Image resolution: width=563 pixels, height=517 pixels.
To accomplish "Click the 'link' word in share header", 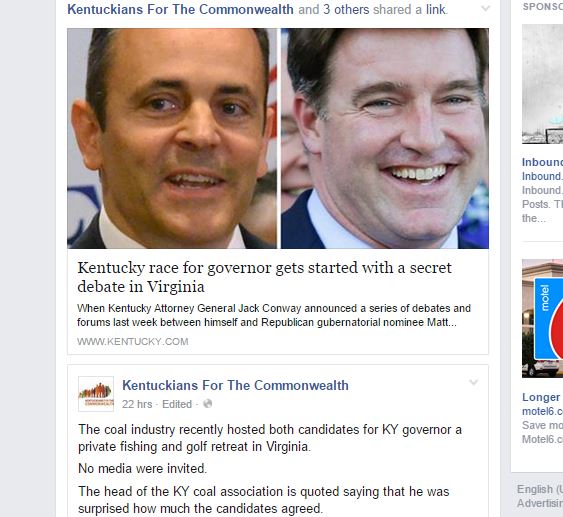I will (x=436, y=9).
